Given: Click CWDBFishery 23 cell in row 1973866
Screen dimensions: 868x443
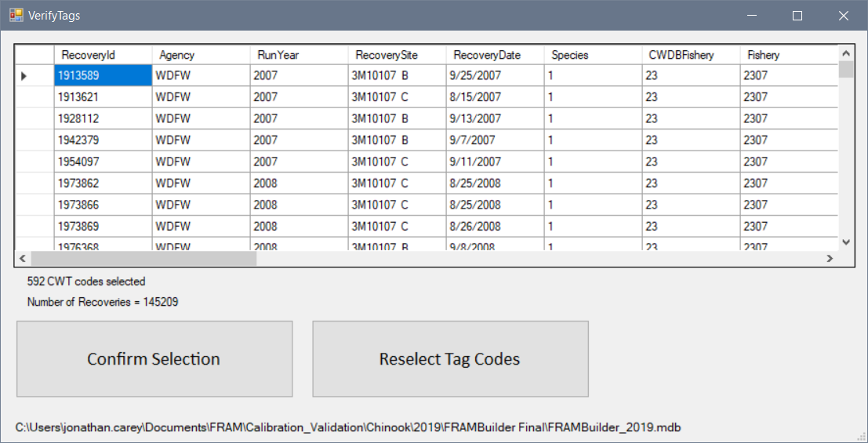Looking at the screenshot, I should pyautogui.click(x=691, y=205).
